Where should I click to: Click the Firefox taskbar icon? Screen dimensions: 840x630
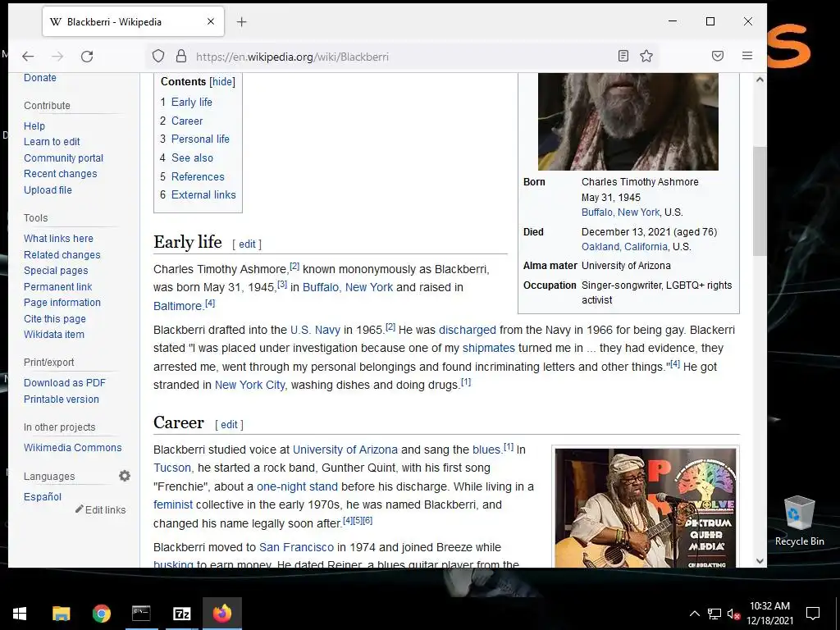pyautogui.click(x=221, y=614)
